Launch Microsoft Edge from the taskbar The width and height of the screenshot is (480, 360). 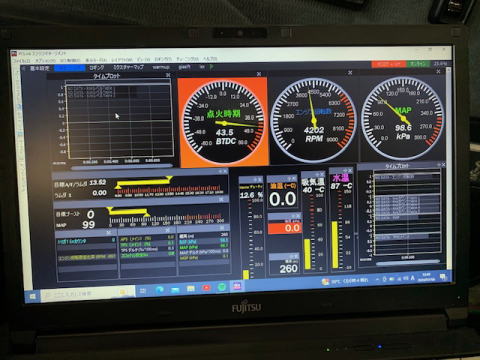coord(159,290)
